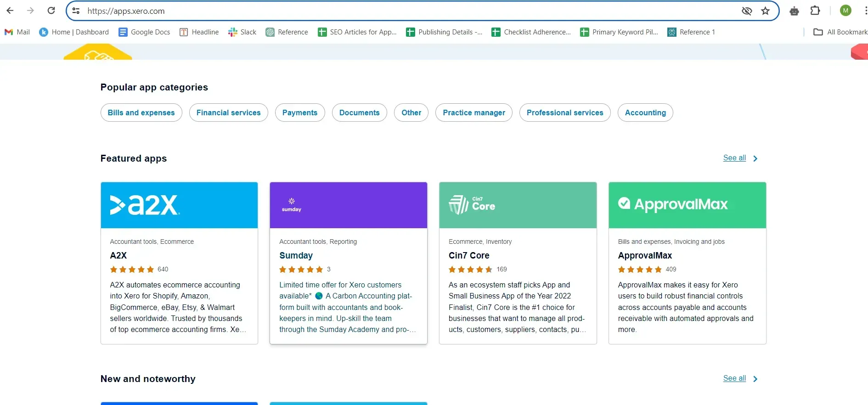
Task: Open the Sumday purple logo banner
Action: tap(349, 205)
